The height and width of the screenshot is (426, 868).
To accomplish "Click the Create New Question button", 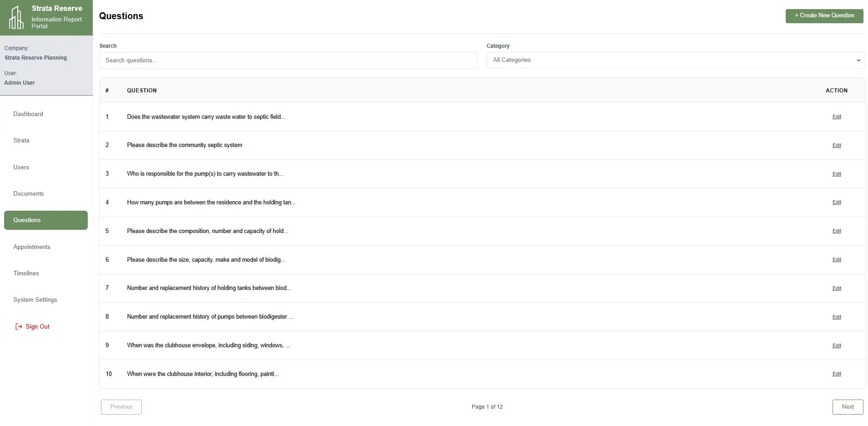I will (824, 15).
